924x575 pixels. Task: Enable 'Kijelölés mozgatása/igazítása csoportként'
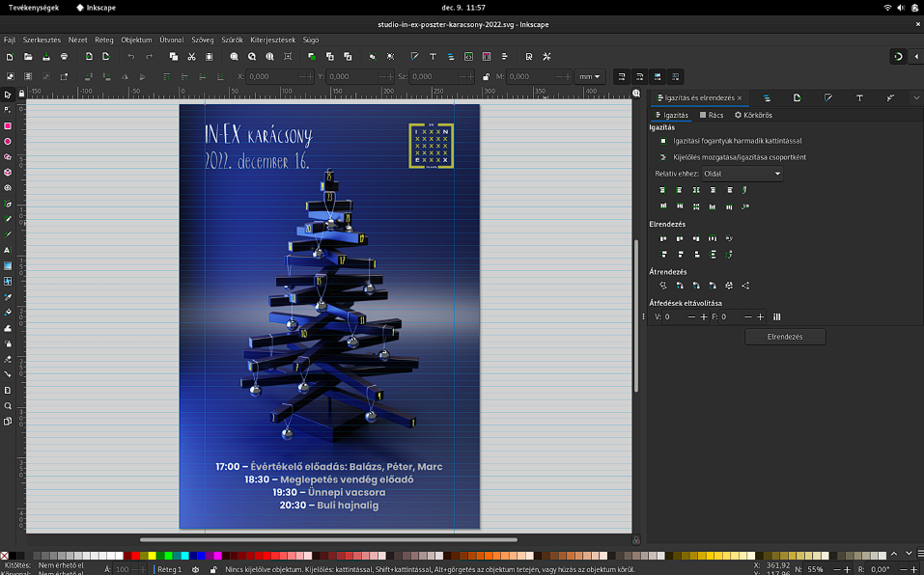click(663, 158)
